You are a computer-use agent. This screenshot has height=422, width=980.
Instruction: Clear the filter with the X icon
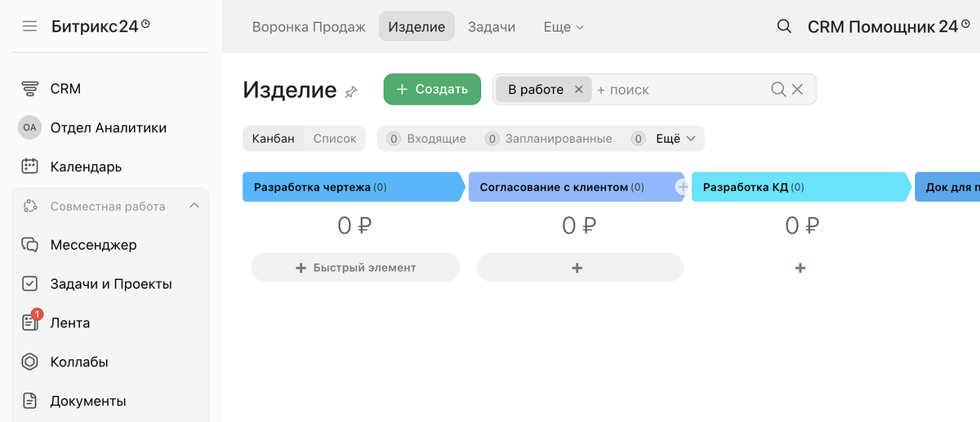(x=798, y=90)
